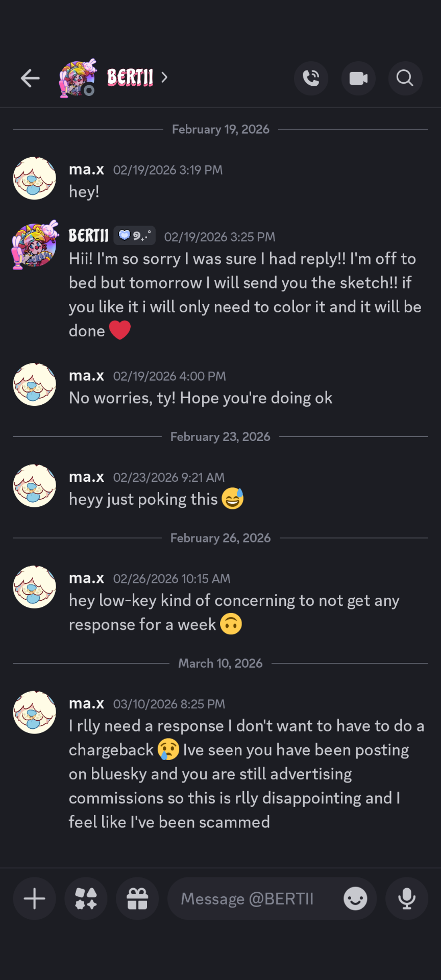The height and width of the screenshot is (980, 441).
Task: Record a voice message with microphone
Action: (x=407, y=899)
